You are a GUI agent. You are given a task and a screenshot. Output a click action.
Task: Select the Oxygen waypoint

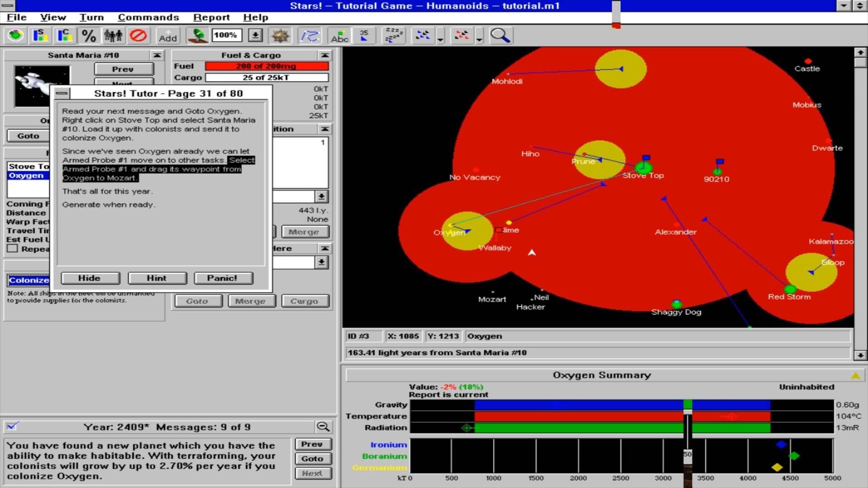point(28,175)
